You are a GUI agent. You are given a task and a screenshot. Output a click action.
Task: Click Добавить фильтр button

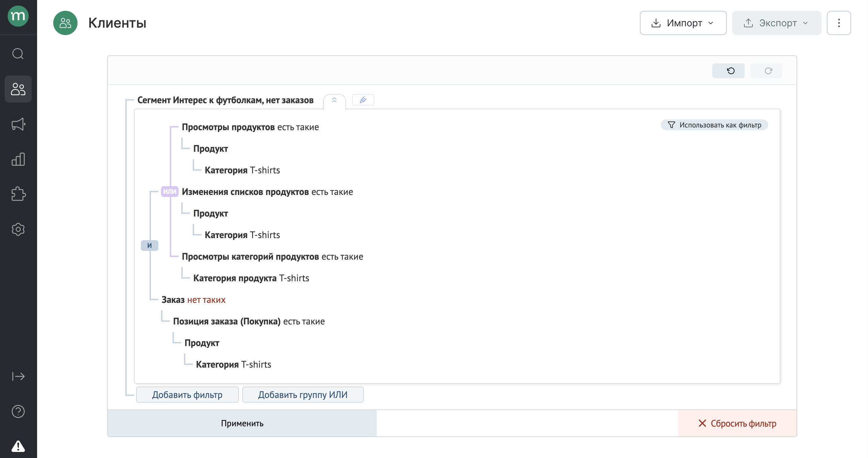click(187, 395)
